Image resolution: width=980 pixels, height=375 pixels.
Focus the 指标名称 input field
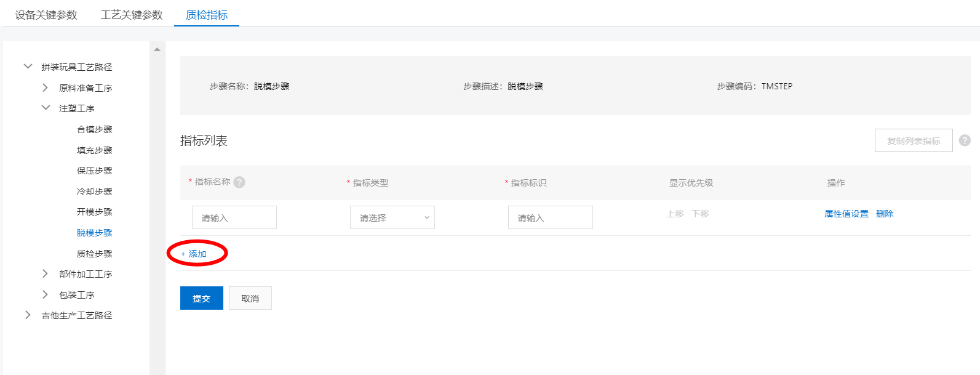[x=234, y=217]
